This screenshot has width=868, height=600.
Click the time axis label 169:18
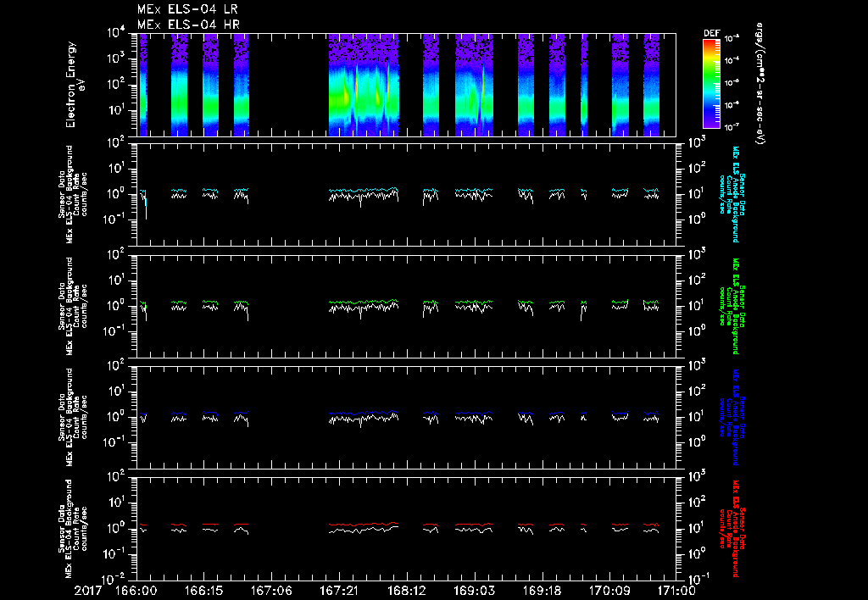(542, 591)
